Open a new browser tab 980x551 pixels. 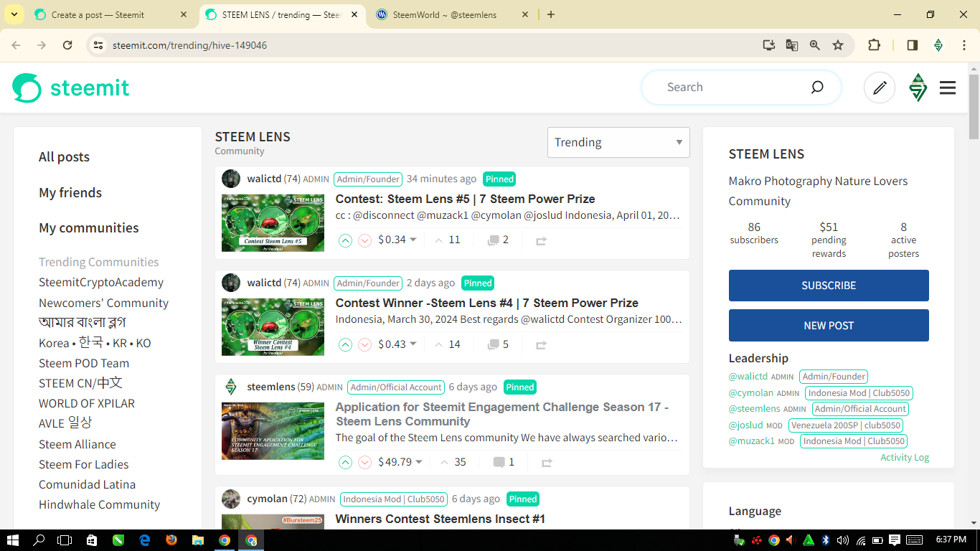(550, 14)
